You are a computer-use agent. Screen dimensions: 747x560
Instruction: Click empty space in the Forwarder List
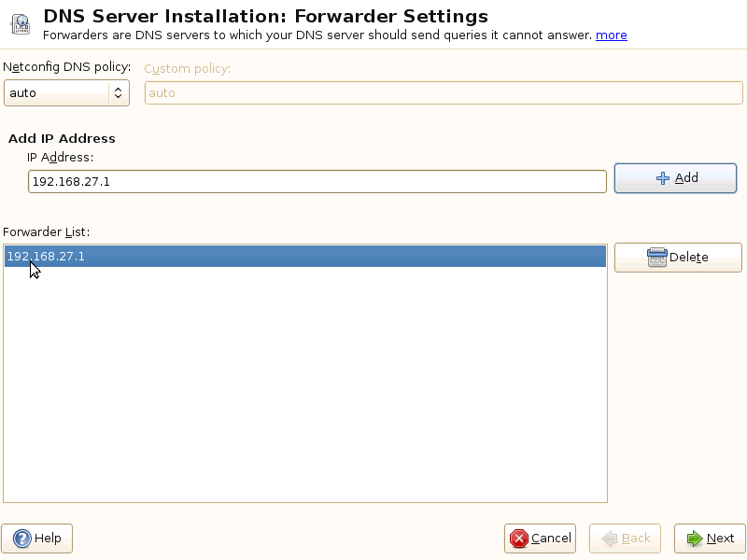[305, 392]
